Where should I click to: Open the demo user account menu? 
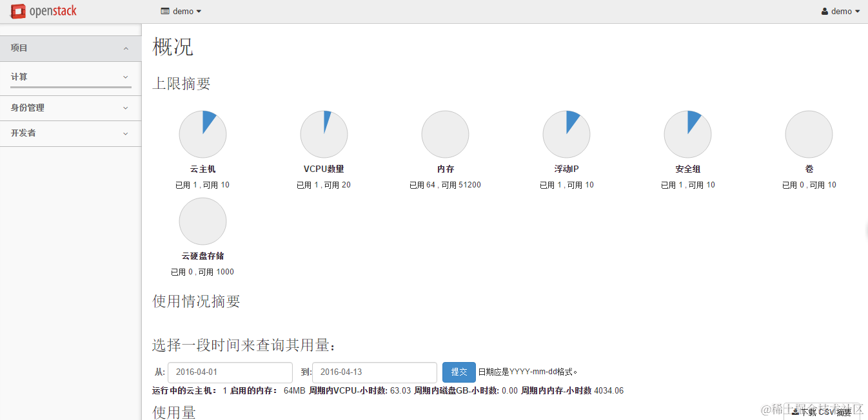(x=840, y=10)
